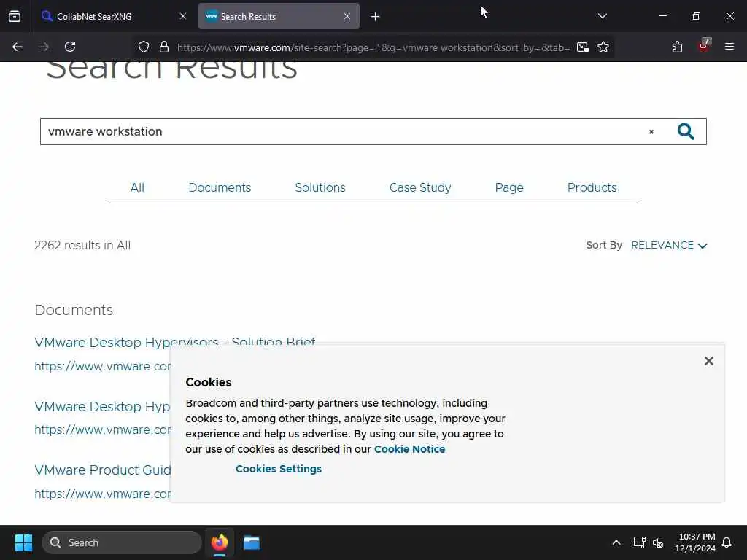Open VMware Product Guide result link
This screenshot has height=560, width=747.
pyautogui.click(x=102, y=470)
